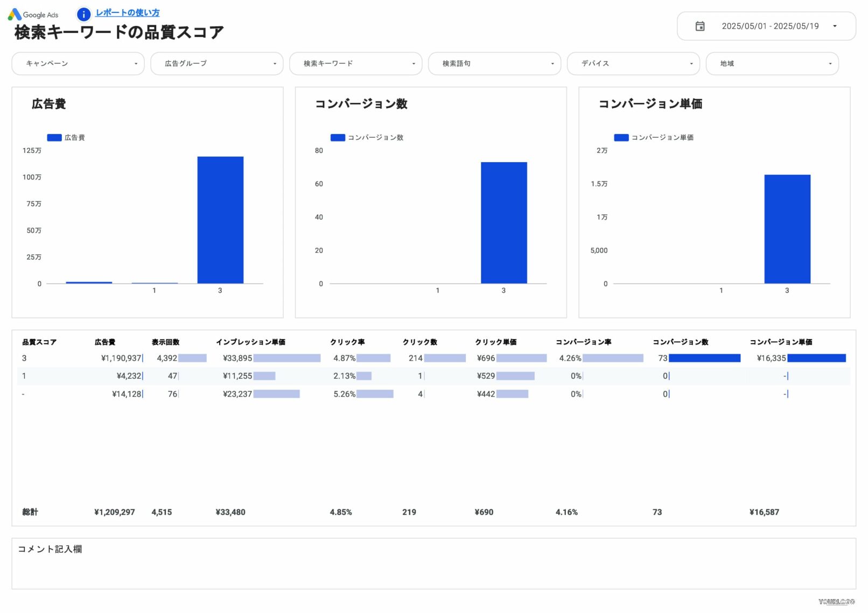868x613 pixels.
Task: Expand the 検索キーワード filter
Action: (355, 64)
